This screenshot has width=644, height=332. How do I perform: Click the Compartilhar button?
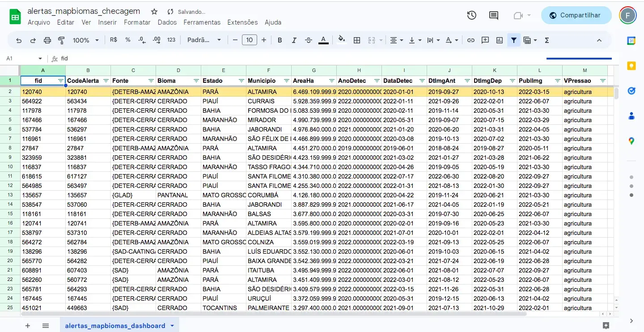tap(576, 15)
